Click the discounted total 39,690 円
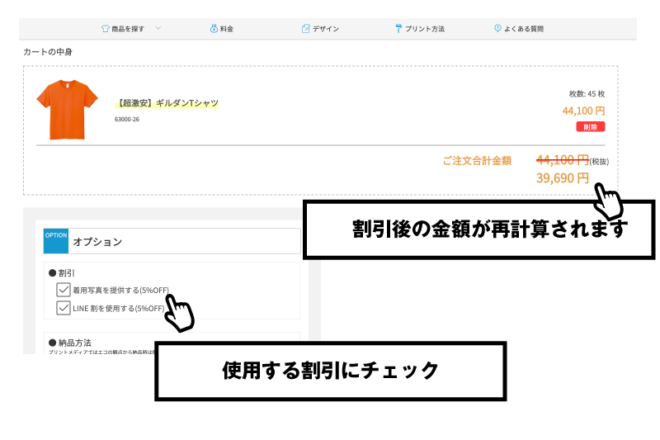Image resolution: width=660 pixels, height=440 pixels. [x=563, y=177]
